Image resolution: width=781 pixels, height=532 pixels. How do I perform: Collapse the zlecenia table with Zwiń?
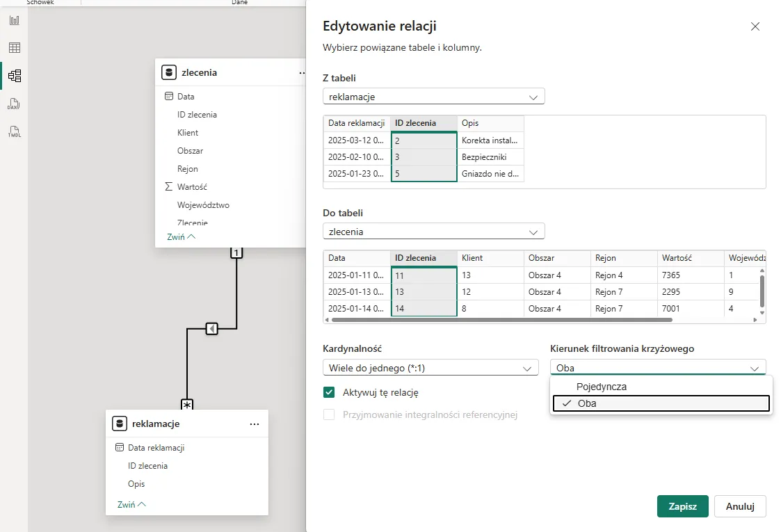(x=182, y=236)
